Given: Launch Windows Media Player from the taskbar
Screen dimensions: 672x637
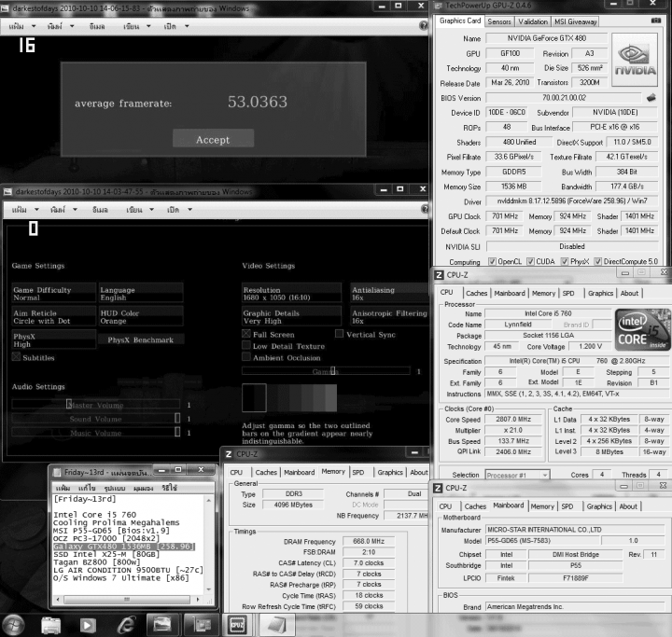Looking at the screenshot, I should pyautogui.click(x=88, y=626).
